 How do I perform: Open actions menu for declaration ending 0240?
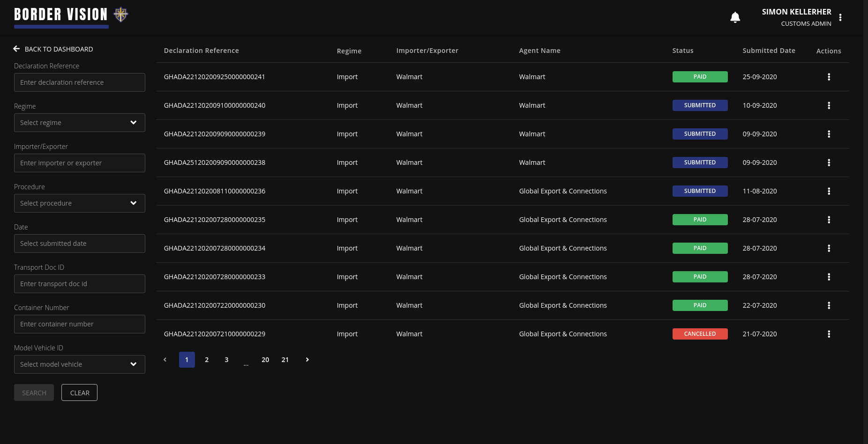pyautogui.click(x=829, y=105)
